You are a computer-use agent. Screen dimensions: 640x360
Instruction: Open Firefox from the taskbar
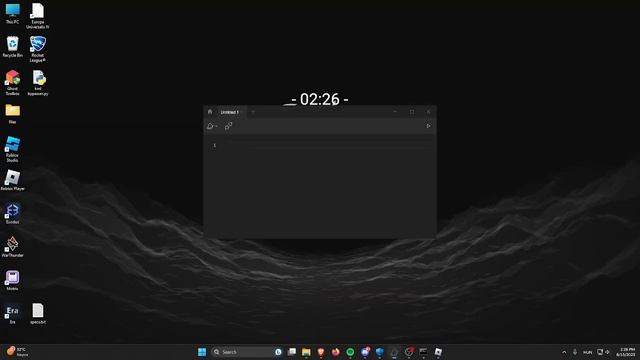click(x=336, y=352)
